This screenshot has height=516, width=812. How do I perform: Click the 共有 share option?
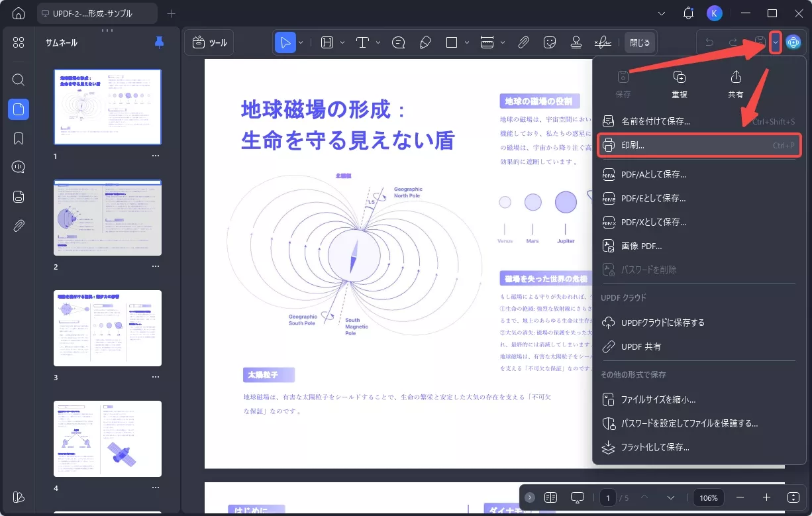coord(735,83)
